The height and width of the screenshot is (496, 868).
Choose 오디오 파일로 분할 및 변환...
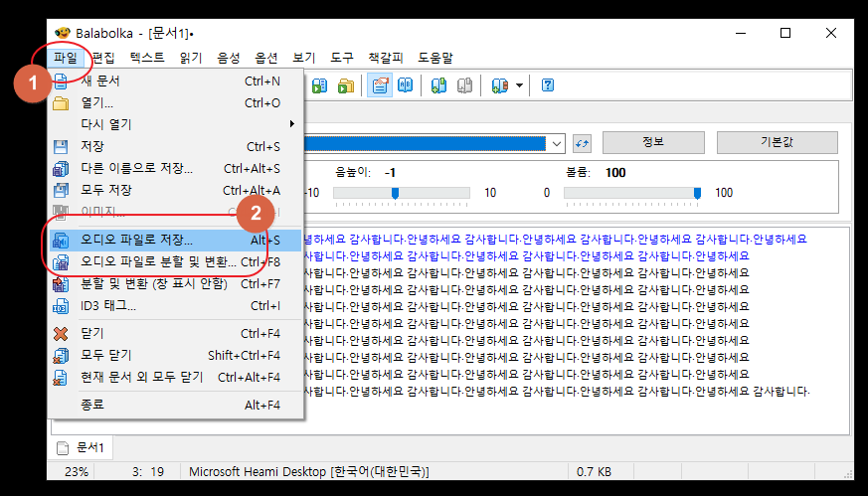175,261
